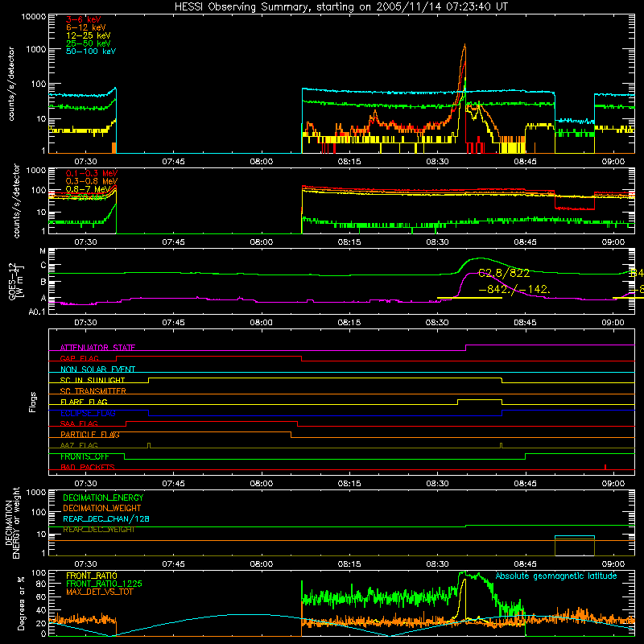Select the GAP_FLAG label
Screen dimensions: 644x644
click(x=79, y=358)
